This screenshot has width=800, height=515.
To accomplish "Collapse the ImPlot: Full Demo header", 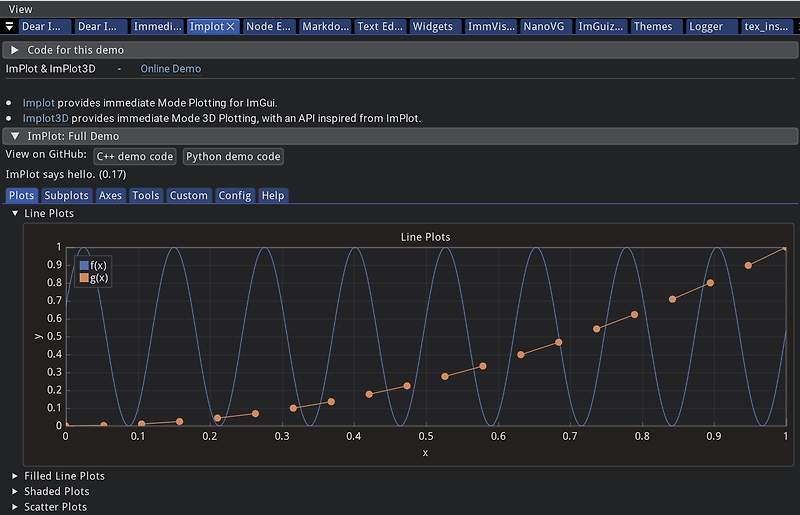I will tap(400, 136).
